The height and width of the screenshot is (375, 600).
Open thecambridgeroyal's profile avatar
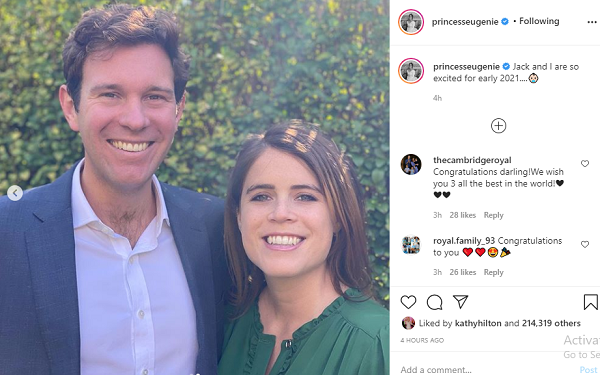point(411,165)
